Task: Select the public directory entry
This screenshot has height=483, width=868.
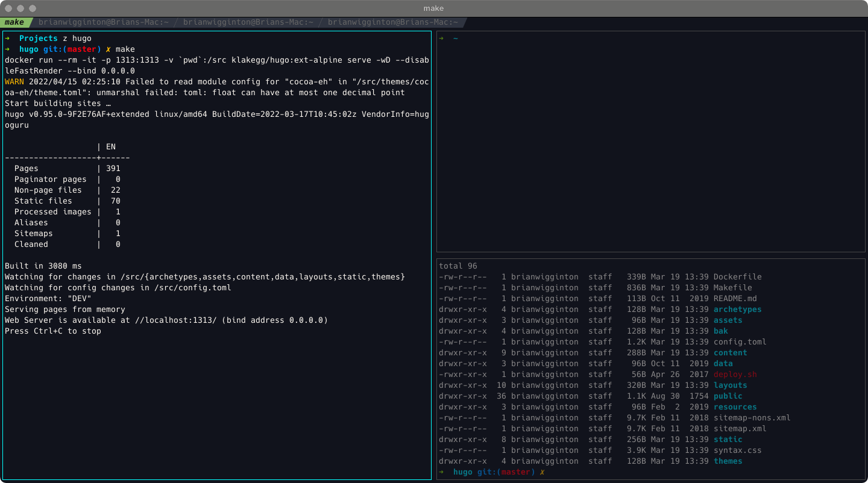Action: (728, 396)
